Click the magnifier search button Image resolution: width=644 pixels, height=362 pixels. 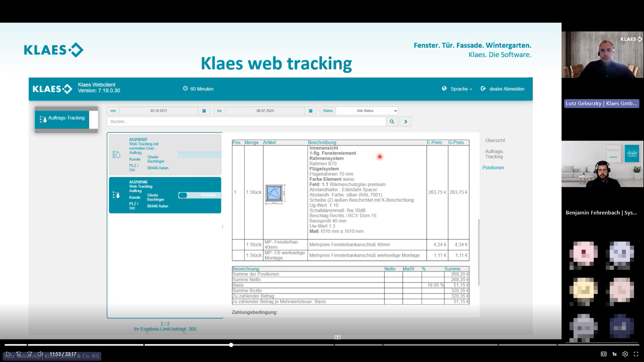(x=392, y=121)
